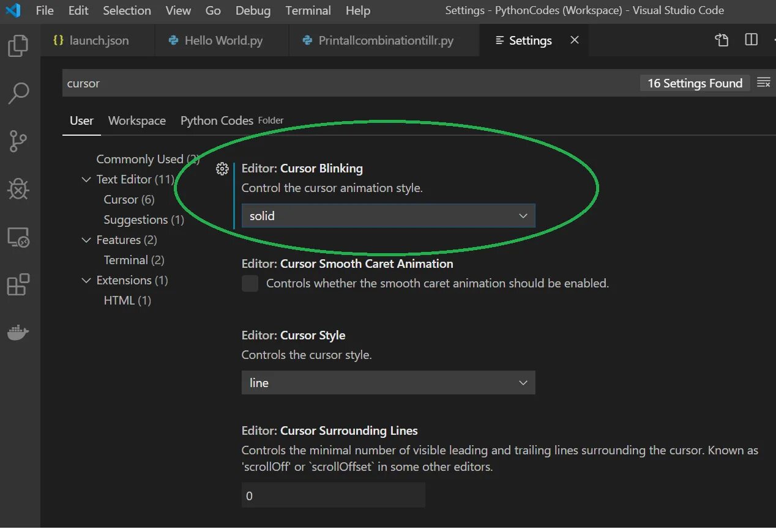Viewport: 776px width, 532px height.
Task: Click the VS Code logo icon
Action: click(13, 10)
